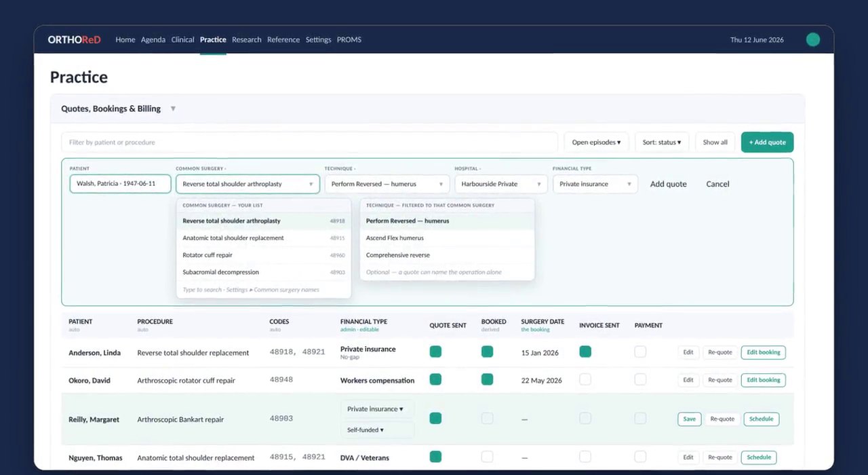Click Edit for Okoro, David
This screenshot has height=475, width=868.
tap(688, 380)
